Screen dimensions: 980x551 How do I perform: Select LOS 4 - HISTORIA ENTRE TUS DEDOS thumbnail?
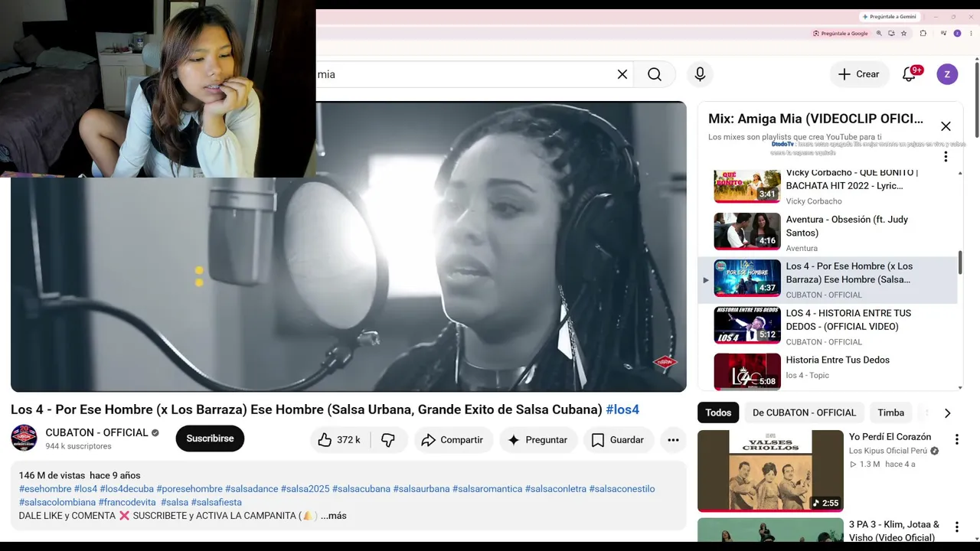tap(747, 325)
